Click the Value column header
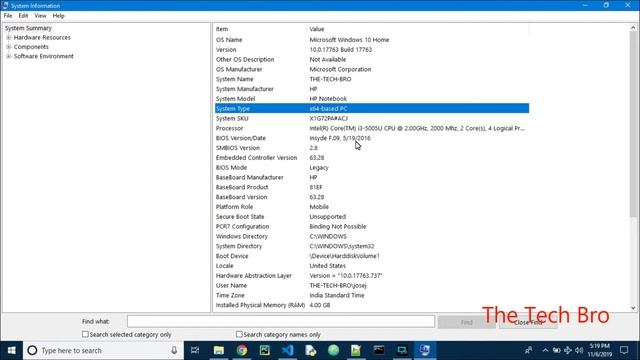The image size is (640, 360). 418,29
